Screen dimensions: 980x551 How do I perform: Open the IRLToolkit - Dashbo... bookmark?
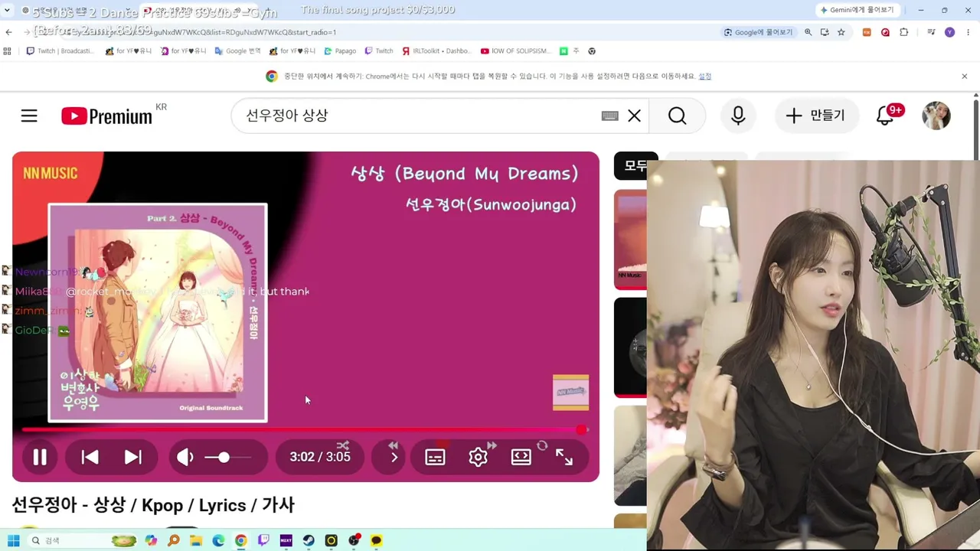(x=436, y=51)
